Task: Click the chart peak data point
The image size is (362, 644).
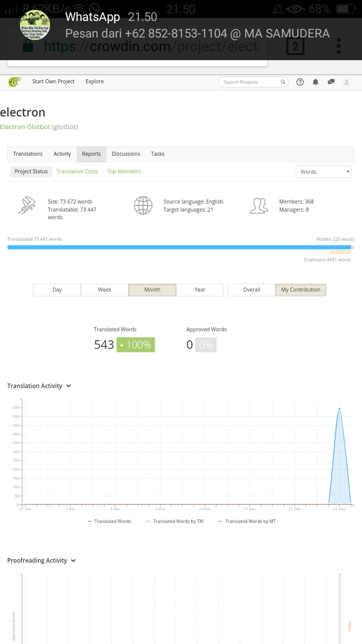Action: coord(339,409)
